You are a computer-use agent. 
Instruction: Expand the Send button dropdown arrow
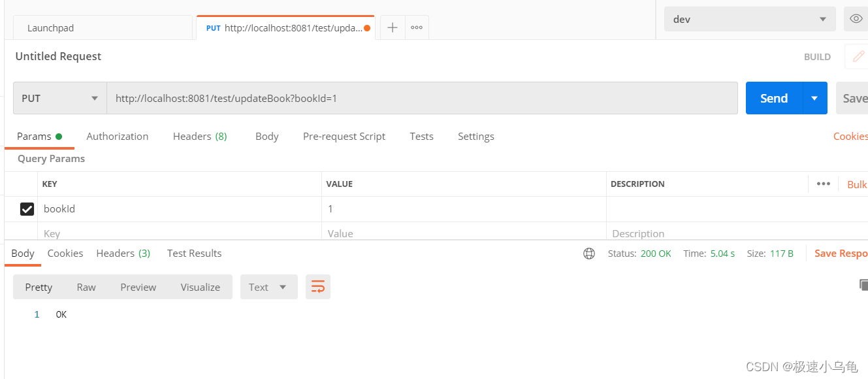pyautogui.click(x=814, y=97)
